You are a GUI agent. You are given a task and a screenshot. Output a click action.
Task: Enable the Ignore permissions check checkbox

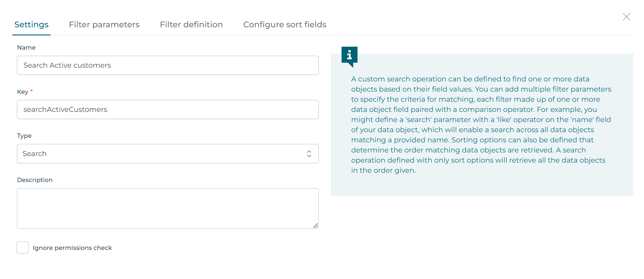coord(23,247)
